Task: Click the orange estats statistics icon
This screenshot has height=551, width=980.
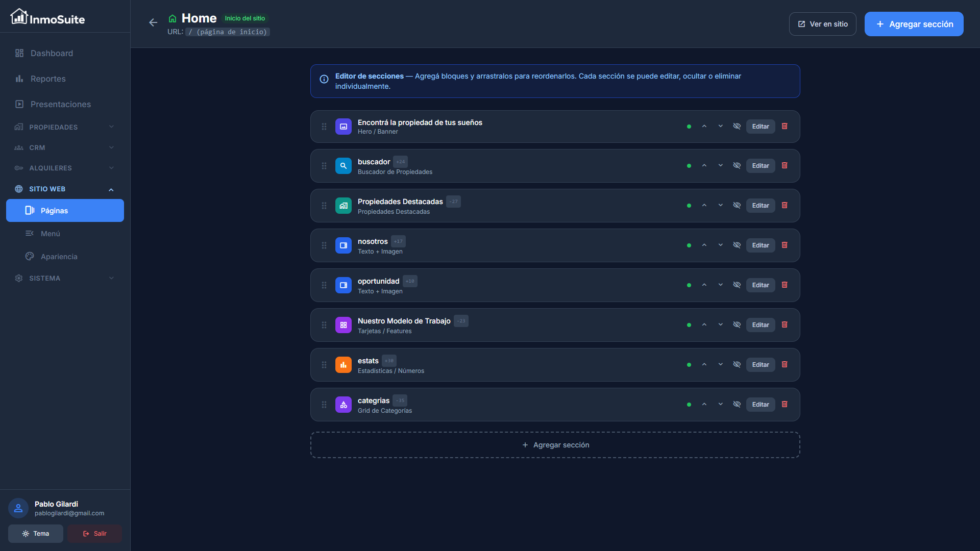Action: pos(343,365)
